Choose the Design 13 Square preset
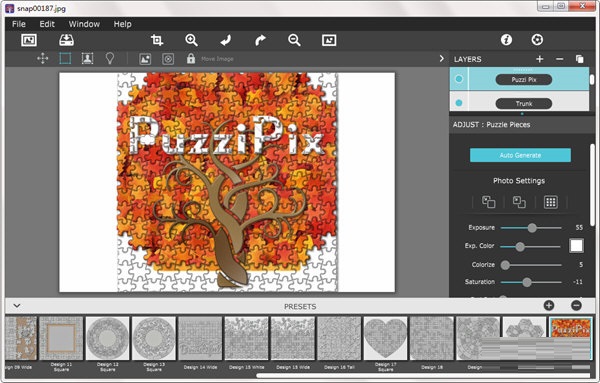The image size is (600, 383). pos(154,338)
